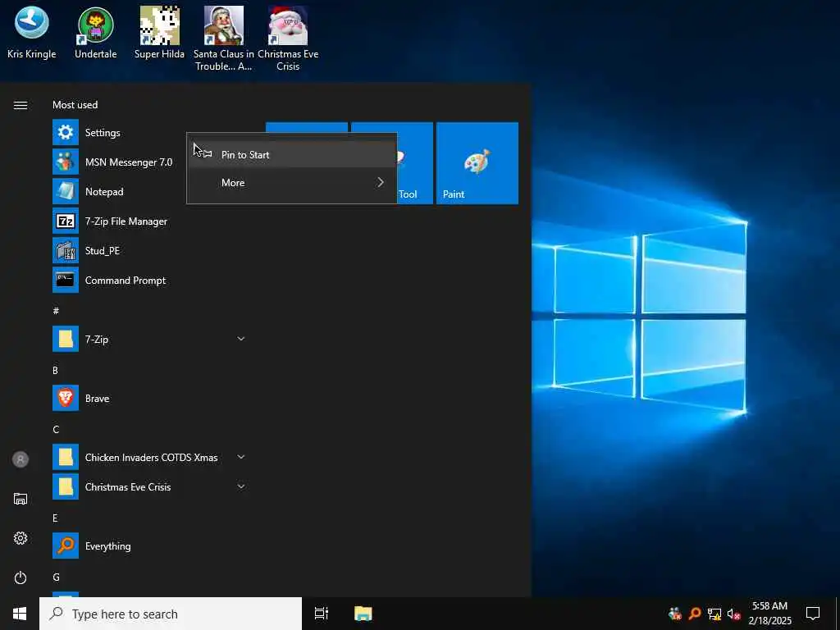Expand the 7-Zip folder chevron
Image resolution: width=840 pixels, height=630 pixels.
pos(241,339)
